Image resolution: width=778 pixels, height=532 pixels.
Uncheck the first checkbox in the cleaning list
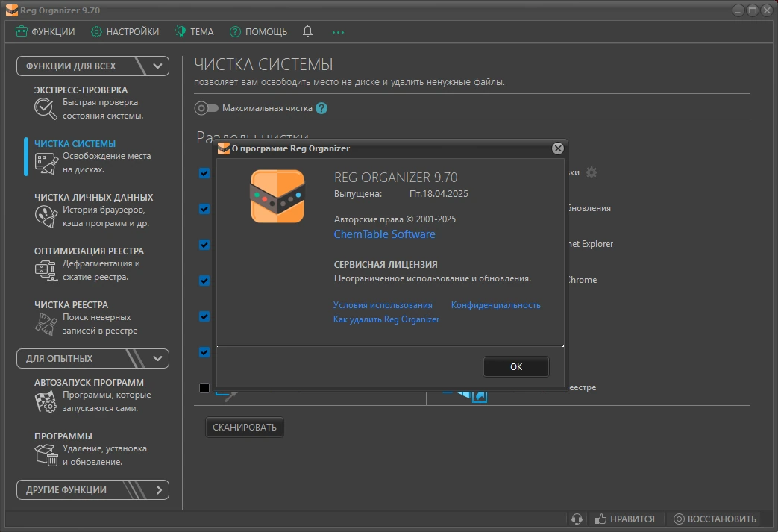(x=204, y=173)
